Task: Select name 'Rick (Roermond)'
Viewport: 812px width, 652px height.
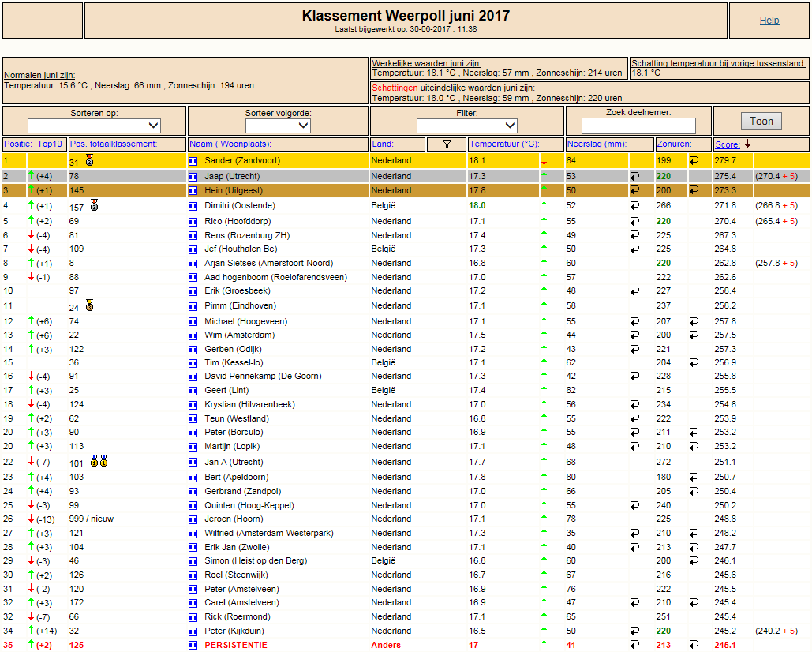Action: coord(238,616)
